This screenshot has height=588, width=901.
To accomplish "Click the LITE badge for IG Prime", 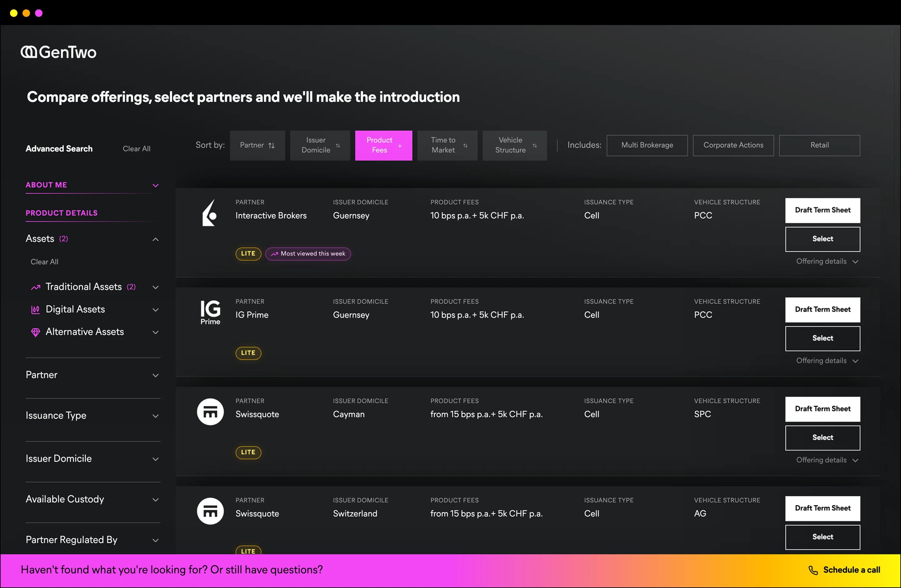I will 248,353.
